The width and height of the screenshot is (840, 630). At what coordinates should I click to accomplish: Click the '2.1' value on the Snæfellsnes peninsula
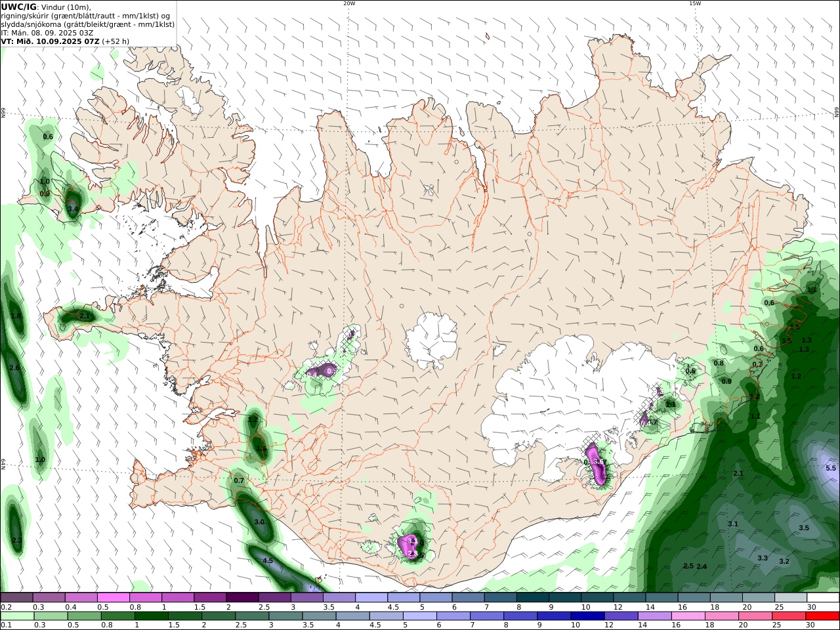(84, 316)
